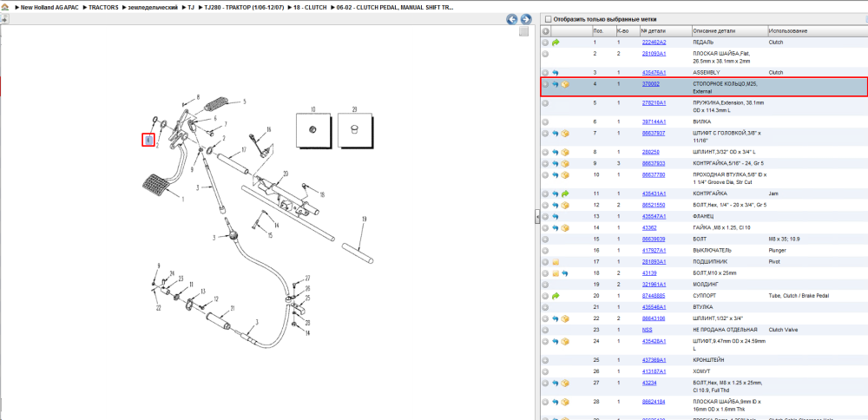Toggle select-all circle in table header
Image resolution: width=868 pixels, height=420 pixels.
[545, 31]
